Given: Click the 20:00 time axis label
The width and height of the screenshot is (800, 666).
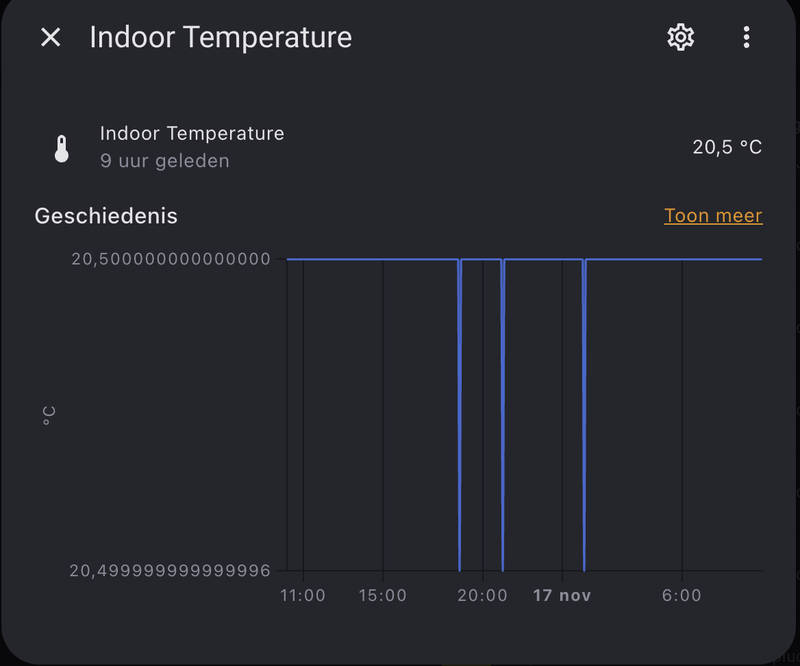Looking at the screenshot, I should 483,596.
